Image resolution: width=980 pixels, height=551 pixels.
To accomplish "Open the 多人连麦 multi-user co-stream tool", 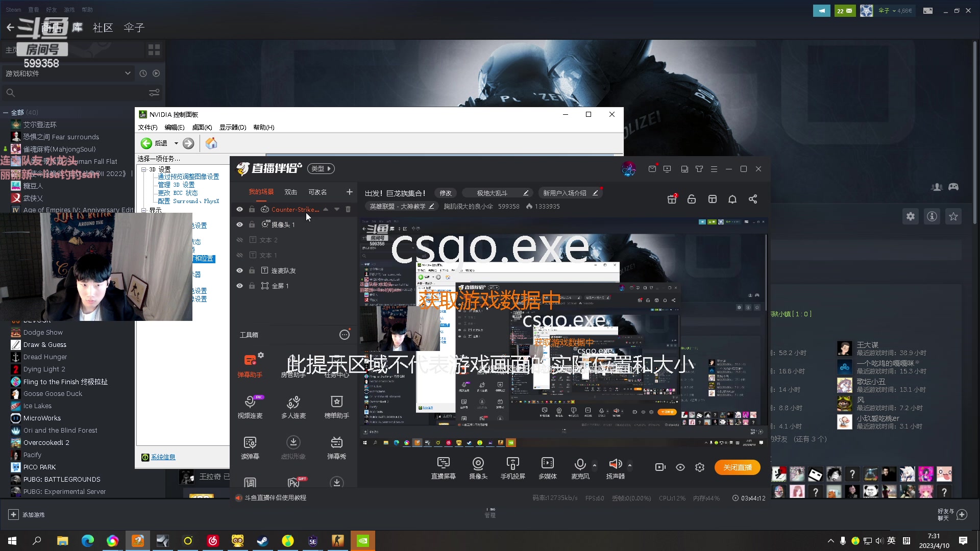I will coord(293,407).
